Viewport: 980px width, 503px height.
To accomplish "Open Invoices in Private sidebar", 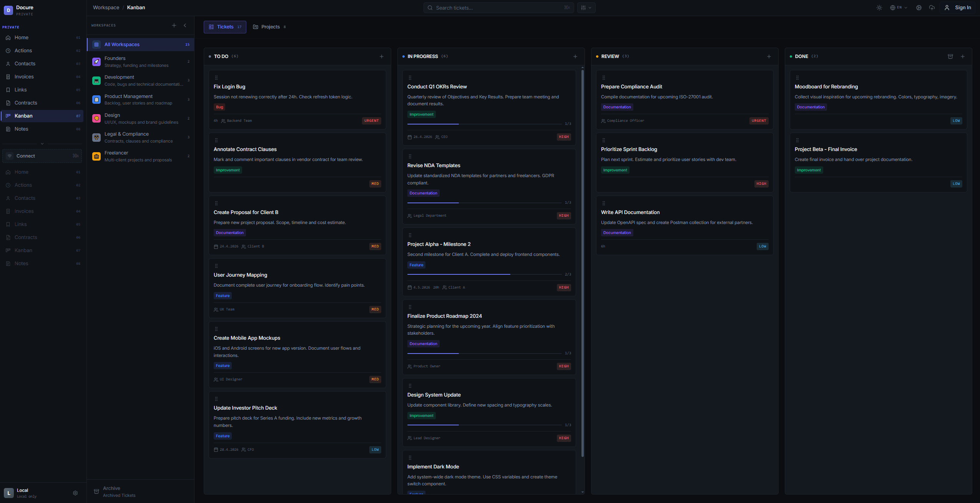I will pos(43,77).
